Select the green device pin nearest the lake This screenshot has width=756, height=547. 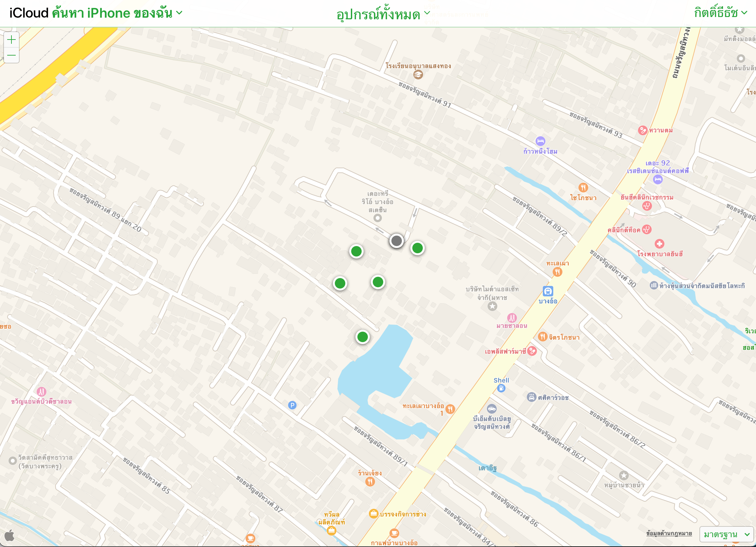[x=362, y=337]
